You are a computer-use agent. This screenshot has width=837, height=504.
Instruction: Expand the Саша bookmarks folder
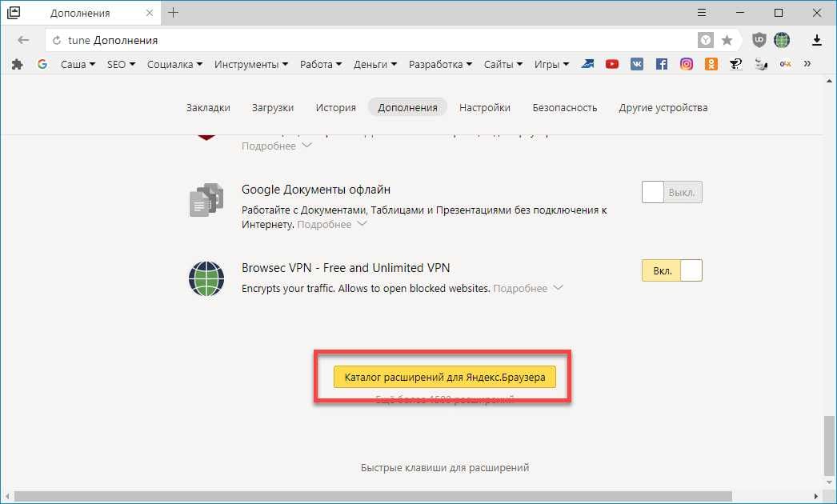pyautogui.click(x=78, y=64)
